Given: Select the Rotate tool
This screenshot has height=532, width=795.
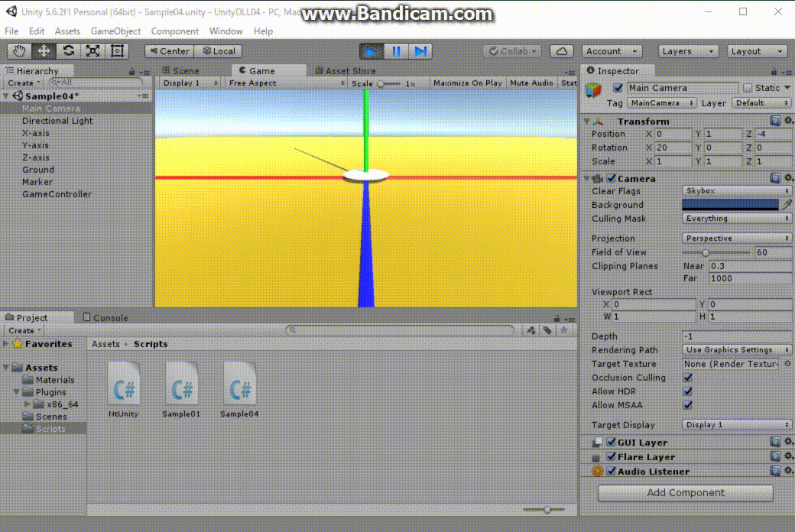Looking at the screenshot, I should pos(69,51).
